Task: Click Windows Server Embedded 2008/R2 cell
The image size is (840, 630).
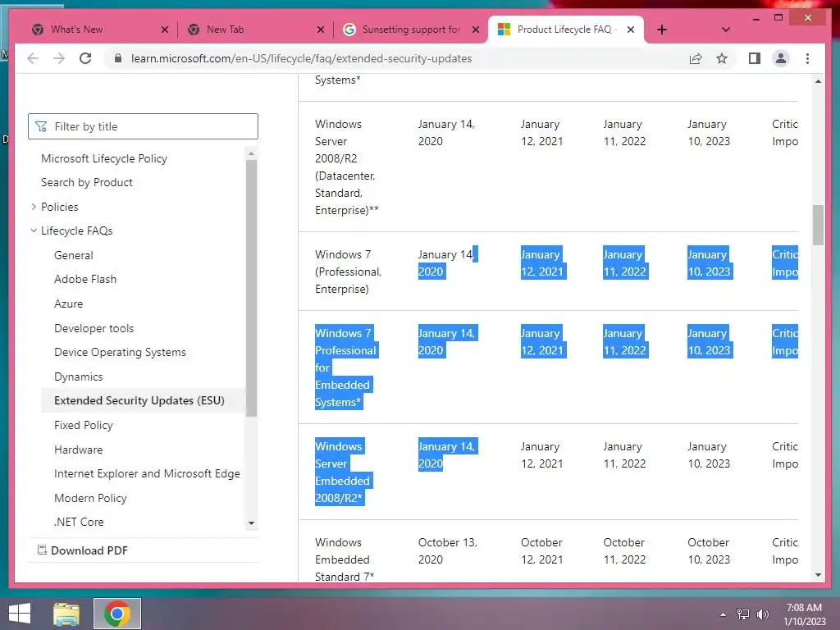Action: point(342,472)
